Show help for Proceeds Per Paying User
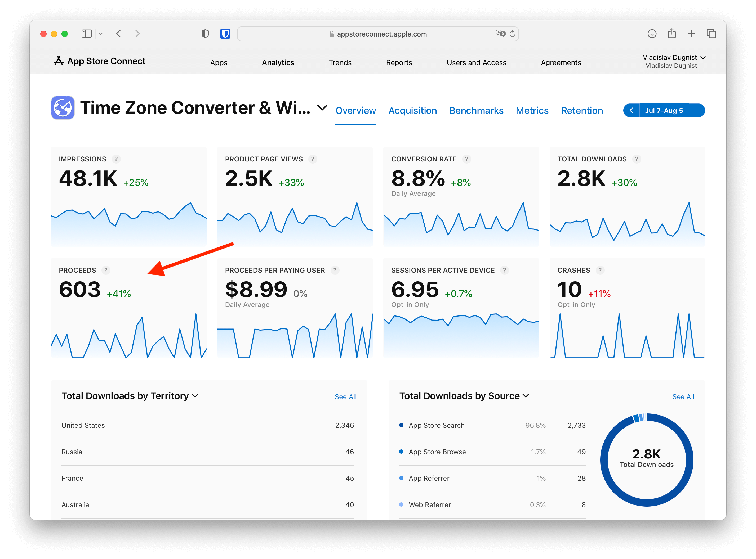This screenshot has height=559, width=756. click(335, 270)
